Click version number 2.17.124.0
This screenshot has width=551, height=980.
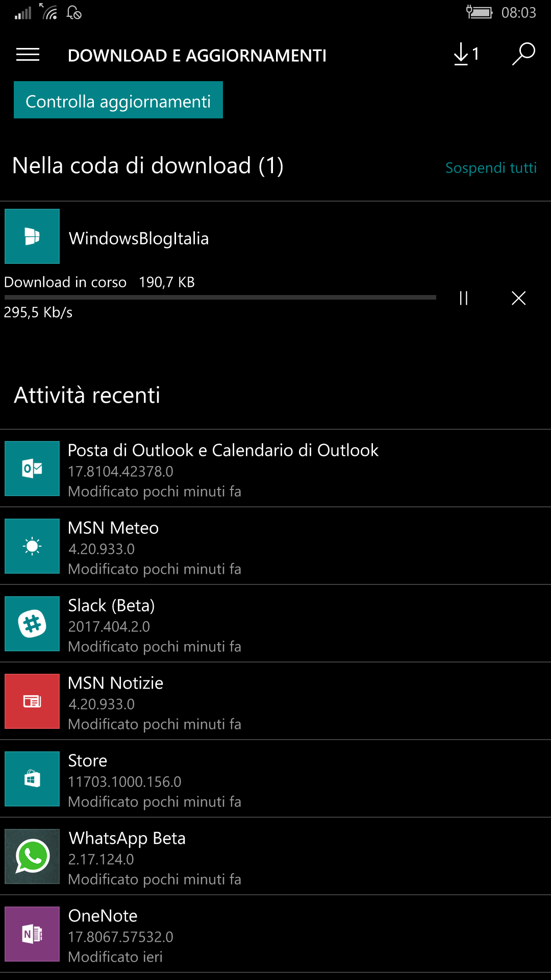(x=101, y=860)
